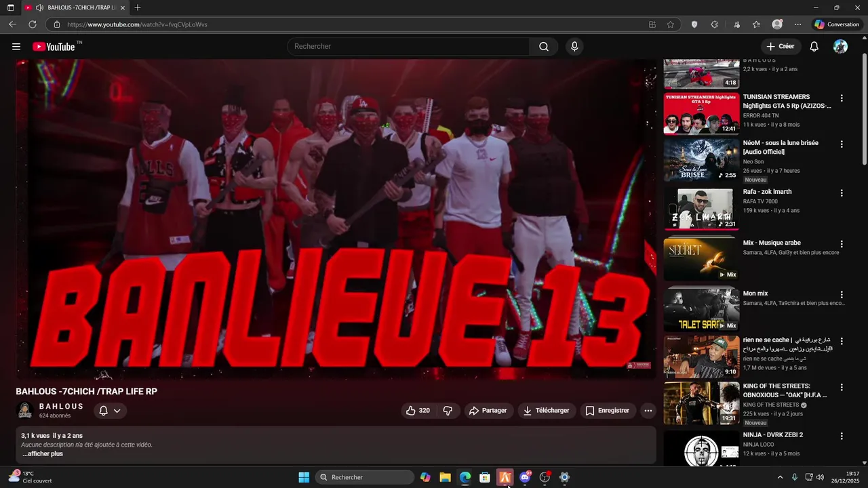Screen dimensions: 868x488
Task: Open browser shield security icon
Action: (694, 24)
